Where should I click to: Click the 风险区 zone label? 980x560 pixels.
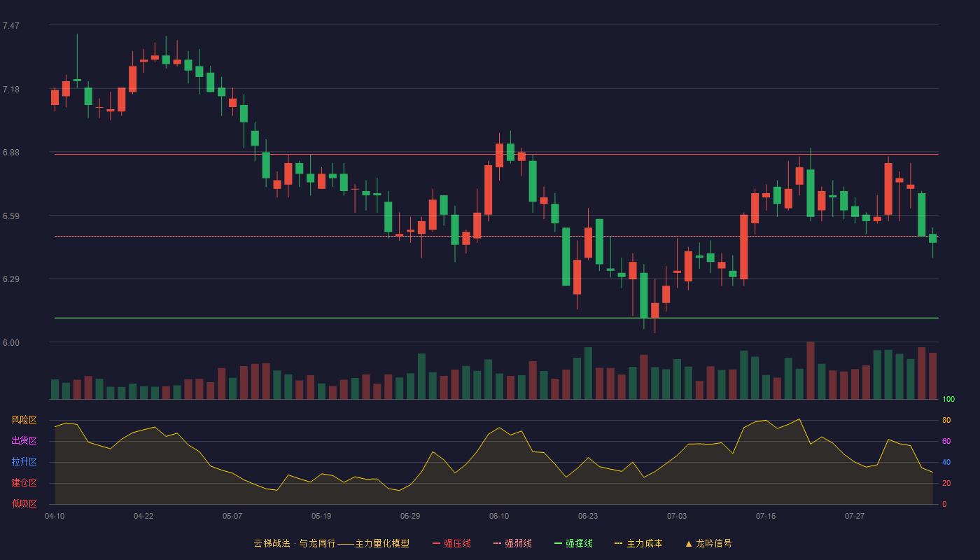[24, 420]
